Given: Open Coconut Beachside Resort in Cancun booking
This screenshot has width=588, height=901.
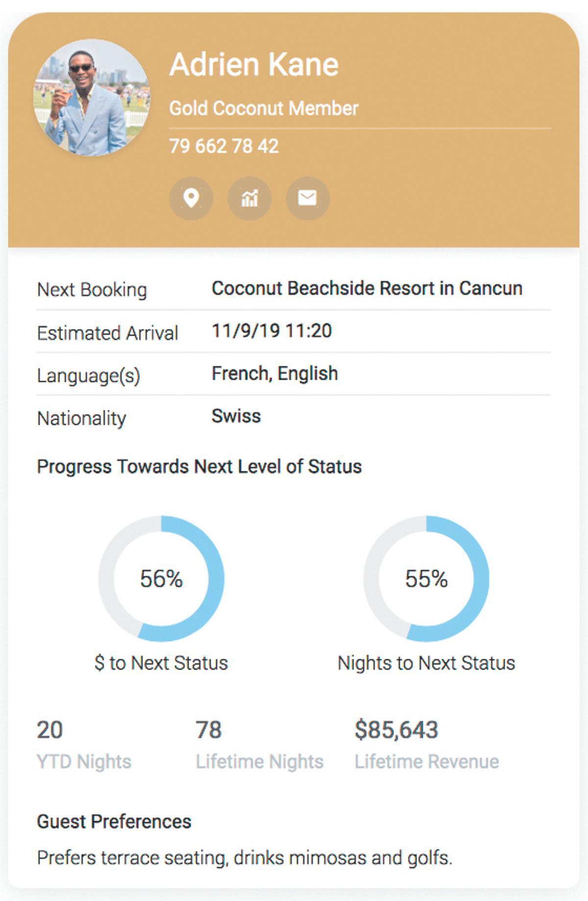Looking at the screenshot, I should (x=367, y=288).
